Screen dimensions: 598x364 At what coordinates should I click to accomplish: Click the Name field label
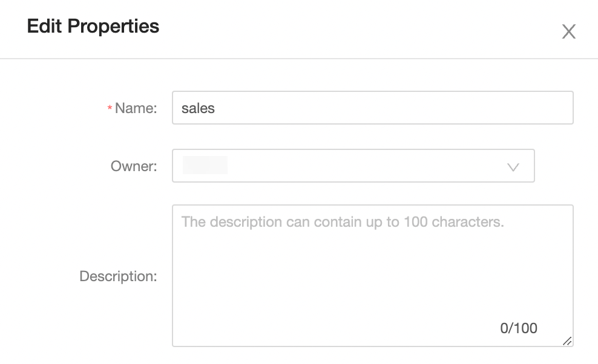click(136, 108)
